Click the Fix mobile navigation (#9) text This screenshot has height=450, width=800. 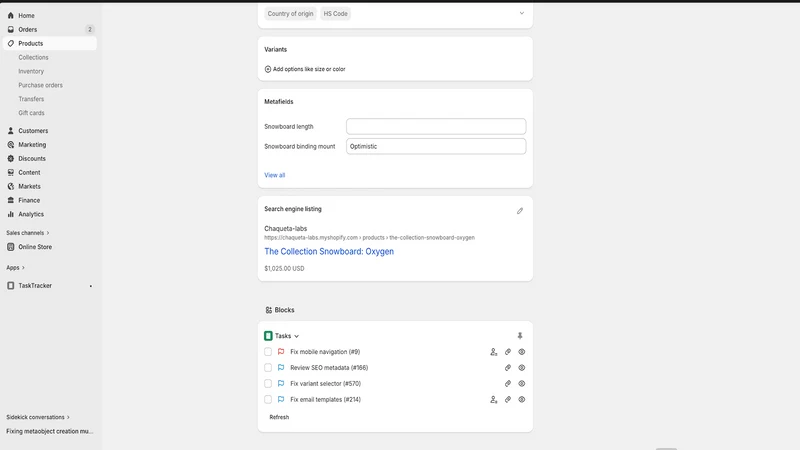click(325, 352)
